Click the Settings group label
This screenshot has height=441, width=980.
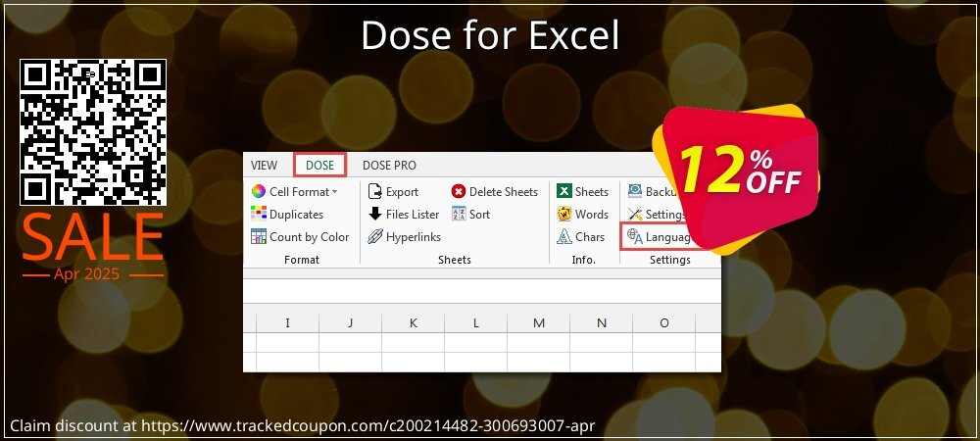point(670,260)
